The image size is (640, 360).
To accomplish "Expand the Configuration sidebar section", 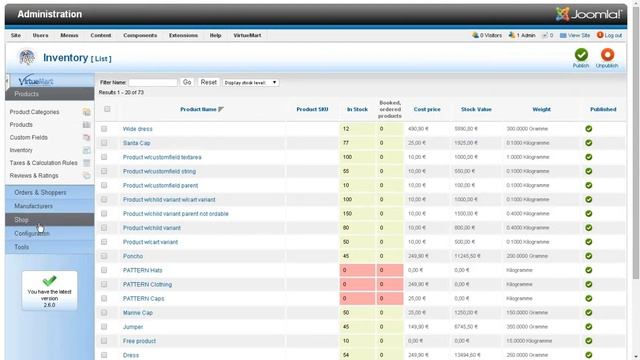I will click(x=50, y=233).
